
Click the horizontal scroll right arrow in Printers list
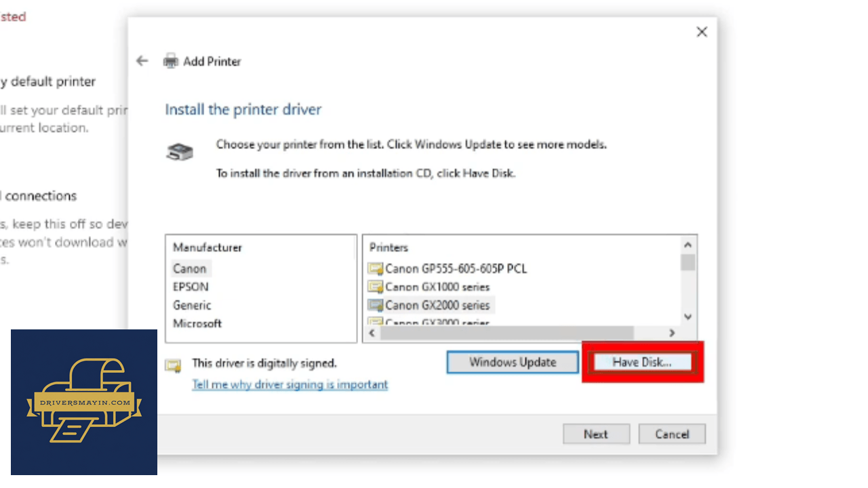(x=672, y=333)
